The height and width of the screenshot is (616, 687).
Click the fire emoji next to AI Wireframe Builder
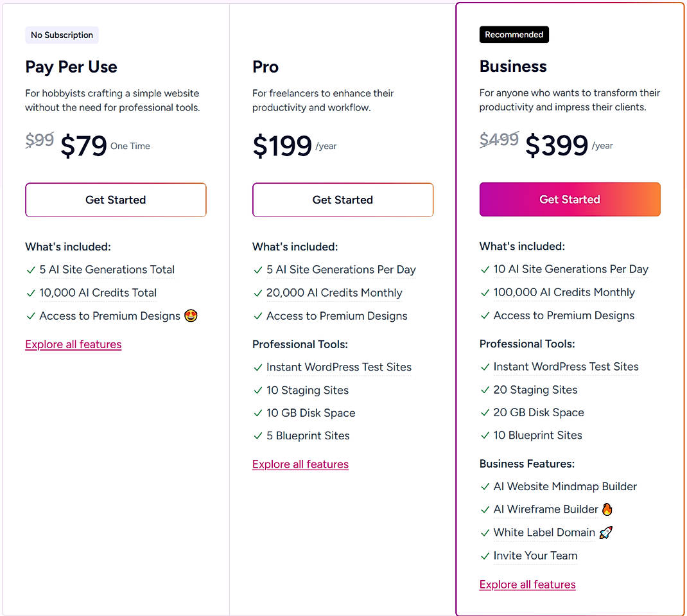tap(607, 509)
